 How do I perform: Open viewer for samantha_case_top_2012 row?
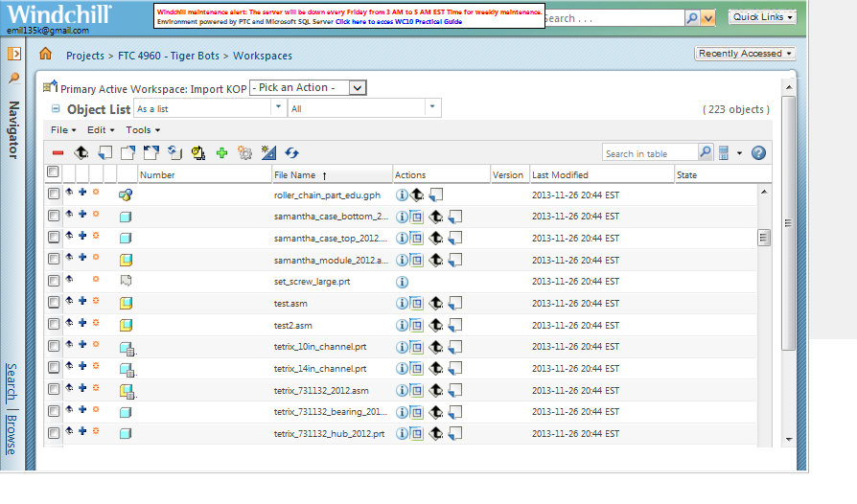pos(417,238)
